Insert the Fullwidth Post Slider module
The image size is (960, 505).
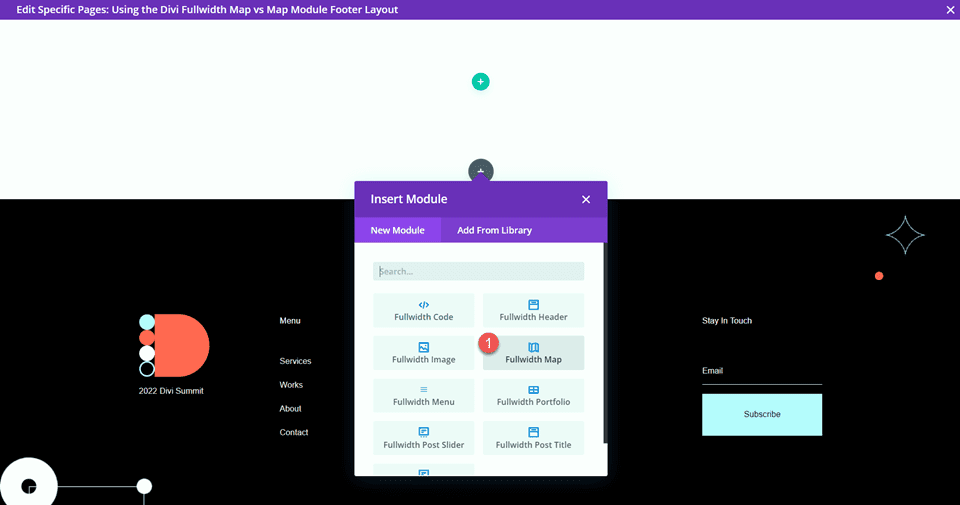click(424, 438)
